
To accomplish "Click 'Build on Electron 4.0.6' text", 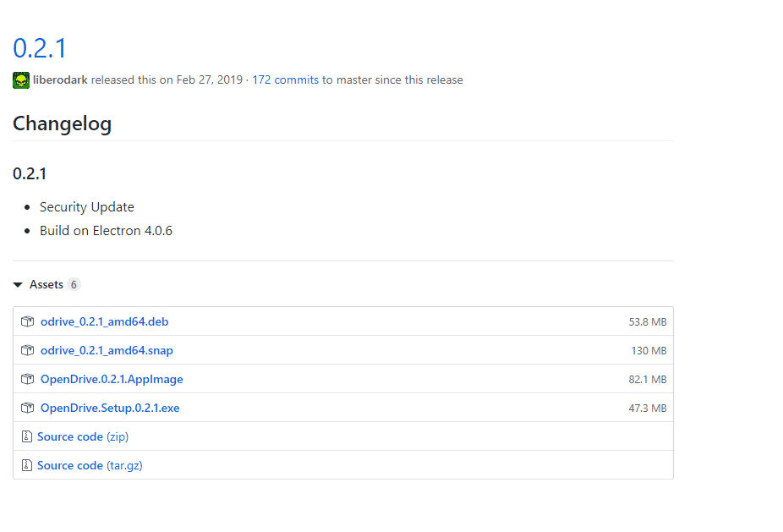I will tap(106, 231).
